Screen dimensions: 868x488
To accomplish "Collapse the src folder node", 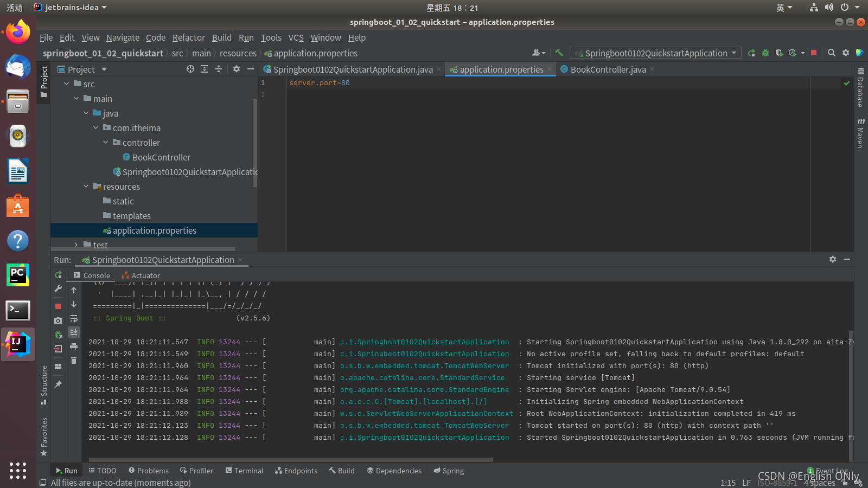I will pyautogui.click(x=67, y=84).
